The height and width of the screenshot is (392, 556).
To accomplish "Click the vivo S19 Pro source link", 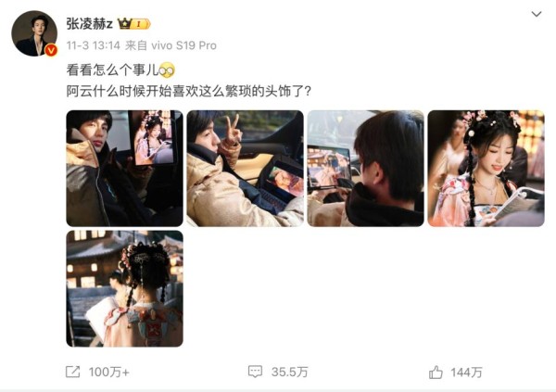I will 183,45.
